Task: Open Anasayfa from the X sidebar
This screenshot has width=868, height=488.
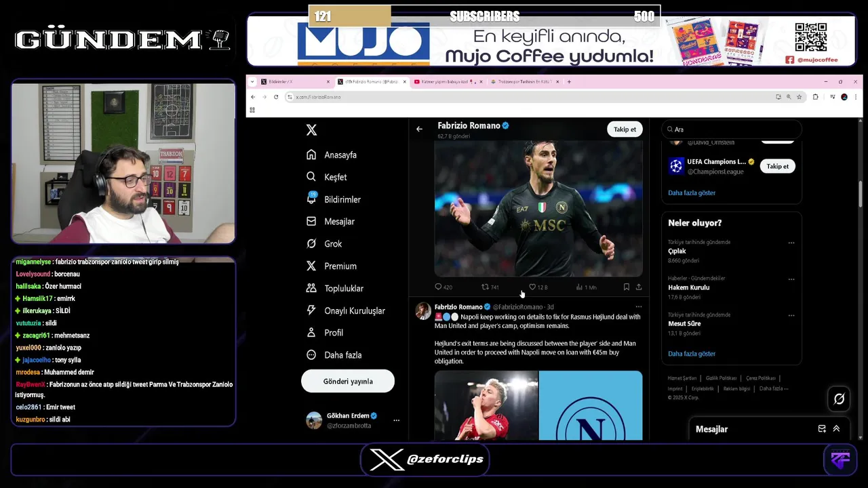Action: (x=331, y=155)
